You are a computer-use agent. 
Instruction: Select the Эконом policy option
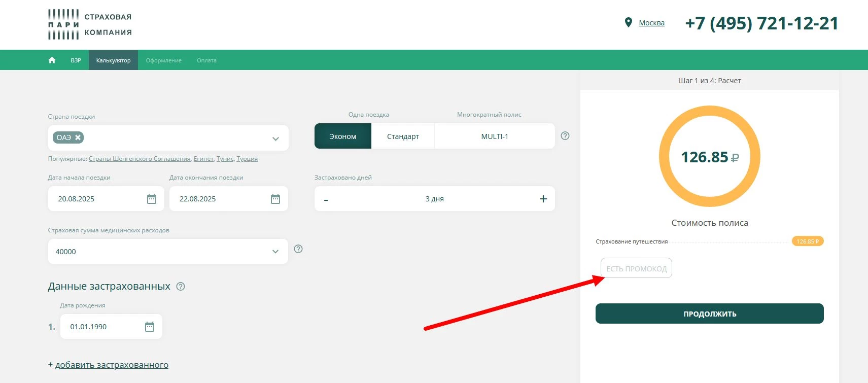(343, 136)
